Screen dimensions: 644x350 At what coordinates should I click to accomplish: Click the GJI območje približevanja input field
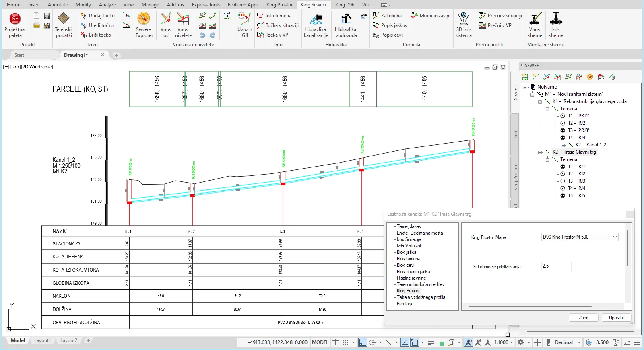(x=556, y=266)
